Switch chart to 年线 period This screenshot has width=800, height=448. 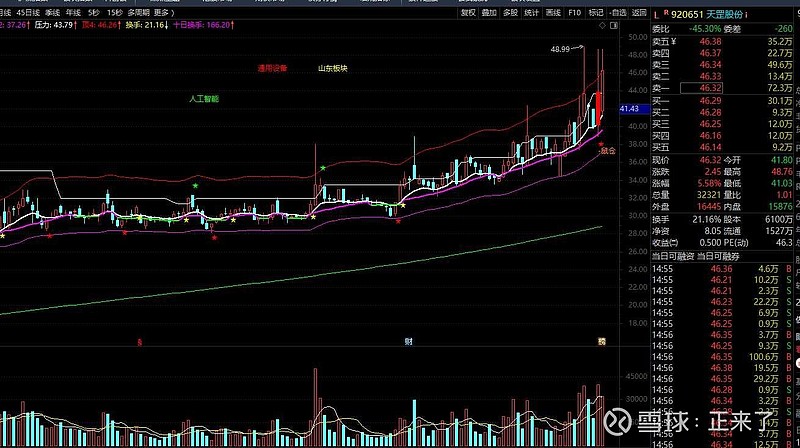coord(73,13)
